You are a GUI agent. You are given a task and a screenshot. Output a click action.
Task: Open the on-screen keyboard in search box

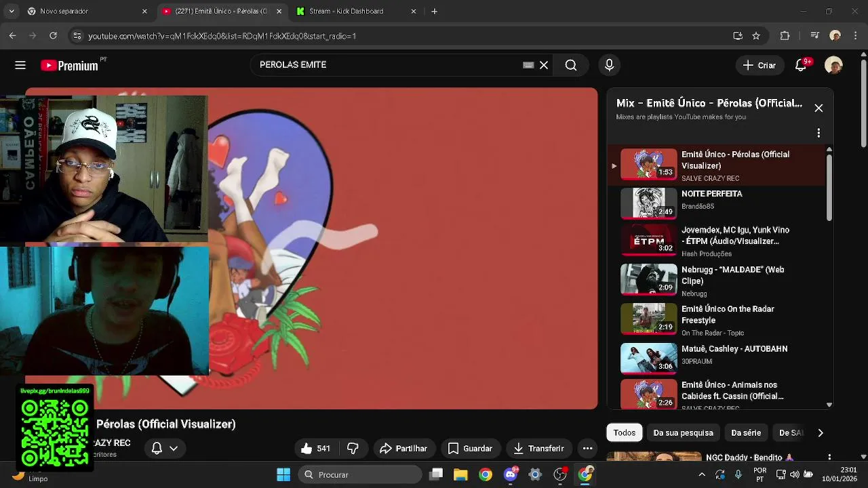point(528,65)
